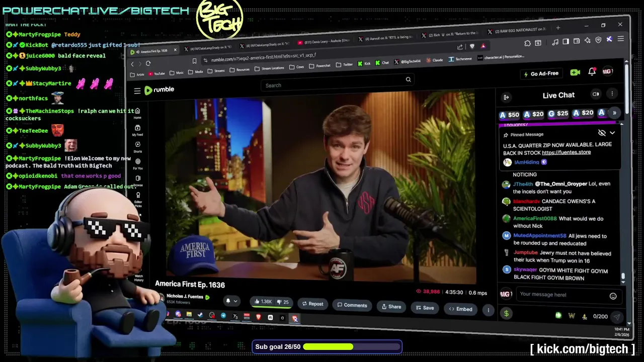Toggle notification bell for Nicholas J. Fuentes

[227, 301]
